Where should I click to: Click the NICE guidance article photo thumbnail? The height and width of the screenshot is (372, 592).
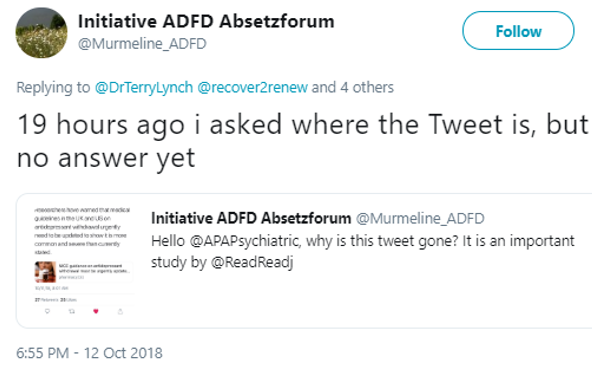pos(45,272)
